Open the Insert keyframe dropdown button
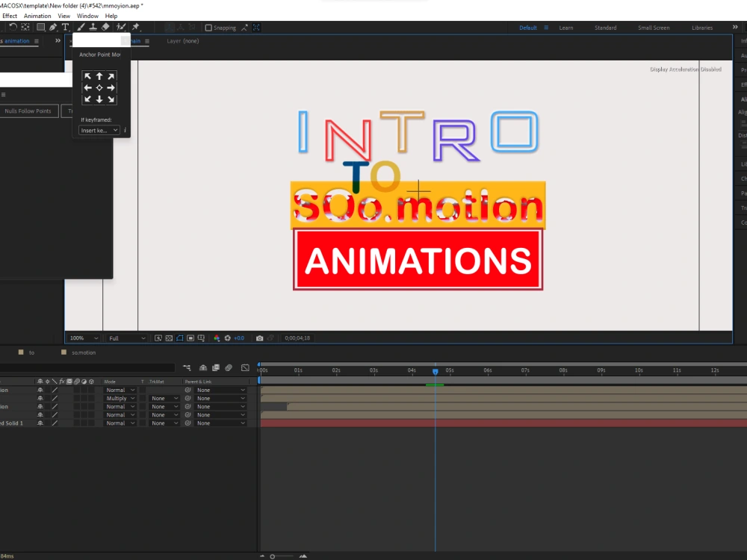The width and height of the screenshot is (747, 560). pos(97,130)
